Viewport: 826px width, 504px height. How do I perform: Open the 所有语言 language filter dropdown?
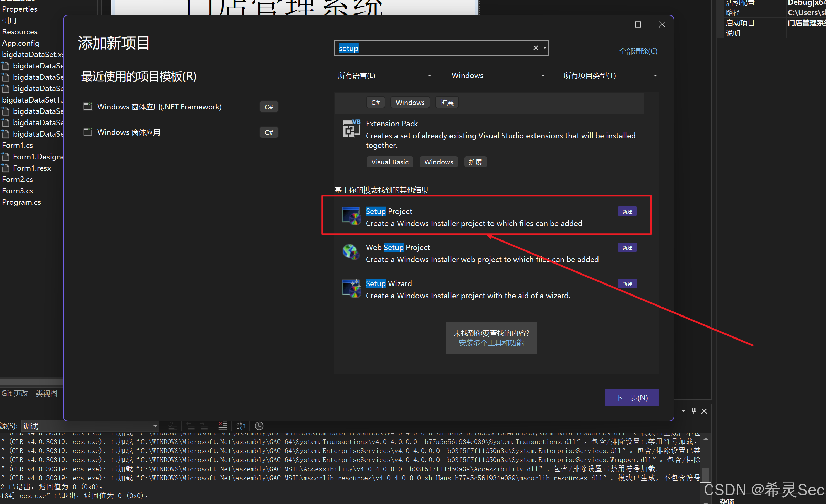(384, 76)
